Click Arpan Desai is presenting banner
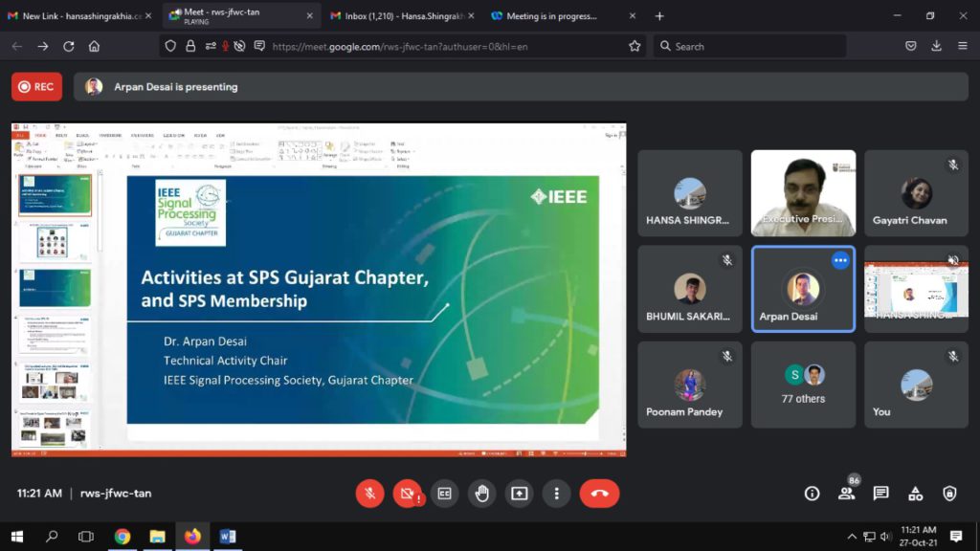This screenshot has height=551, width=980. tap(521, 87)
